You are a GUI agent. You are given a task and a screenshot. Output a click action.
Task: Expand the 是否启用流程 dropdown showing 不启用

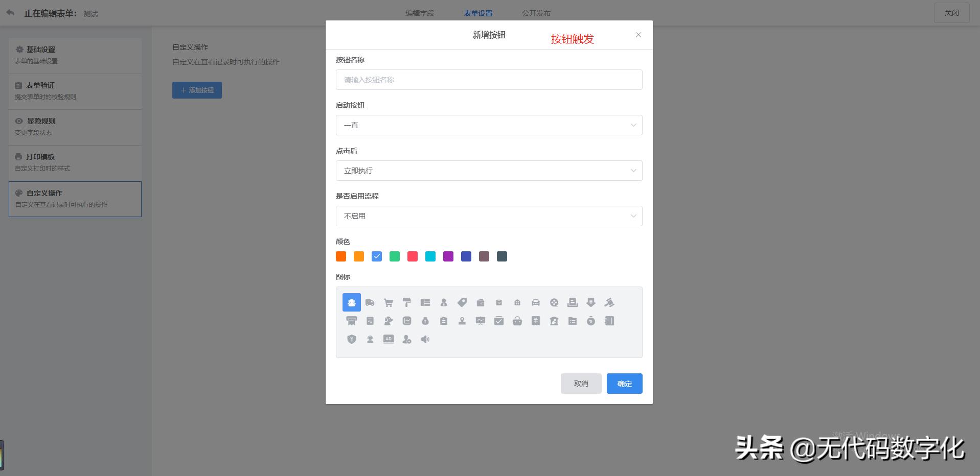coord(488,216)
